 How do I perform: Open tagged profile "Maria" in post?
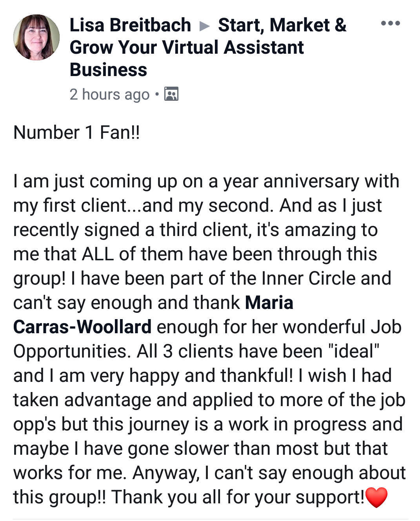coord(269,303)
